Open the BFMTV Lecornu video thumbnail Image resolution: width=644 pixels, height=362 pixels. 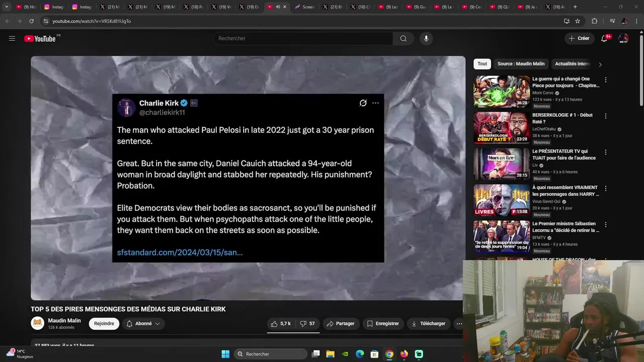[502, 236]
